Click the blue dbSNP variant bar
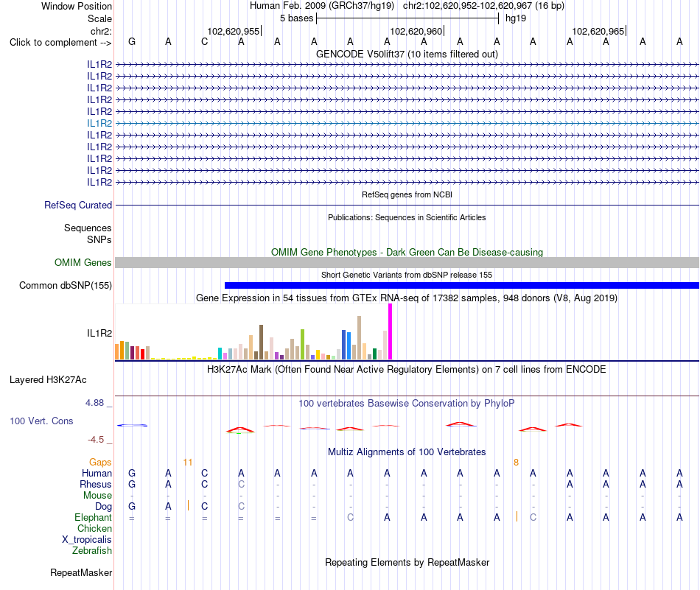The image size is (700, 590). pyautogui.click(x=461, y=285)
